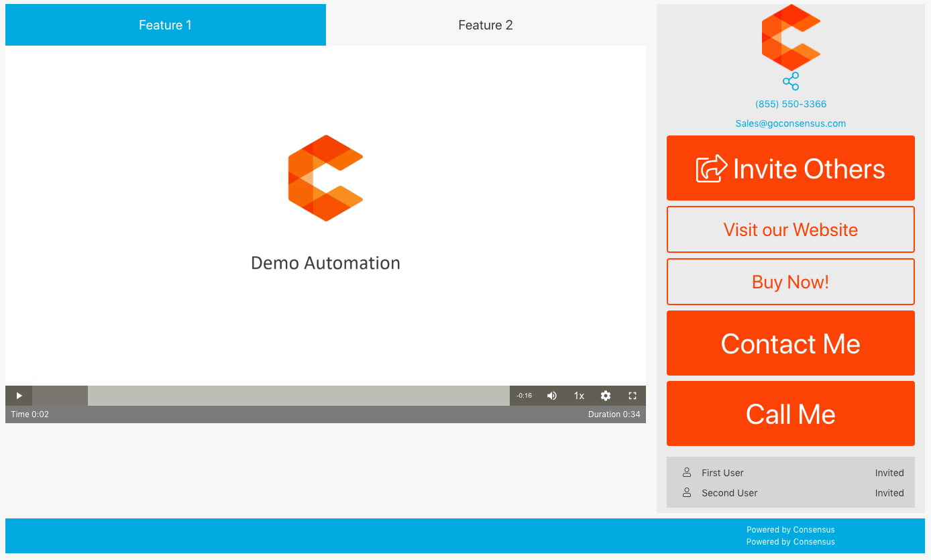Enter fullscreen mode on the video

(x=632, y=396)
